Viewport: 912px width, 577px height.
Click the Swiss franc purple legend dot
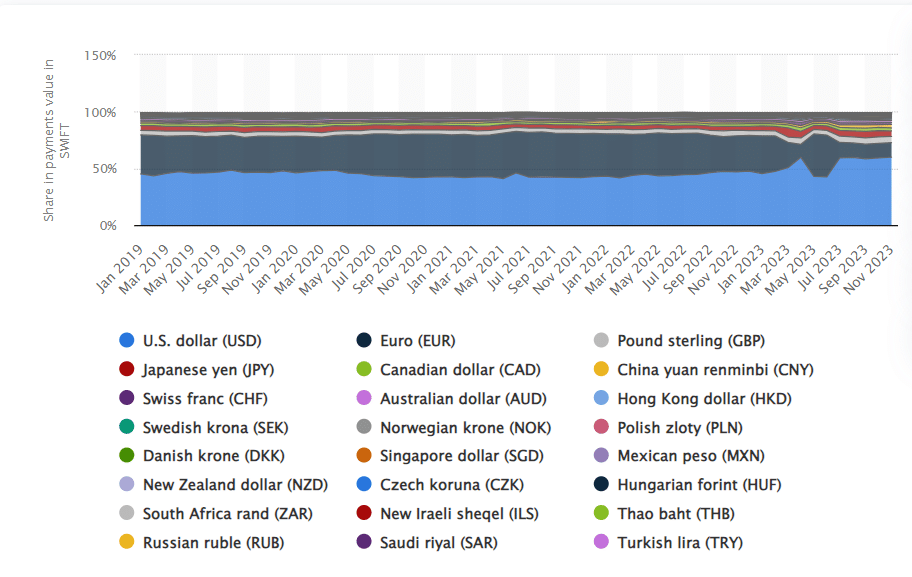coord(127,399)
